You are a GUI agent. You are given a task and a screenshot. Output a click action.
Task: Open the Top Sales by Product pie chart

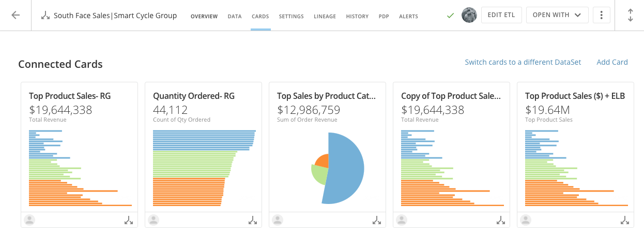[x=338, y=168]
